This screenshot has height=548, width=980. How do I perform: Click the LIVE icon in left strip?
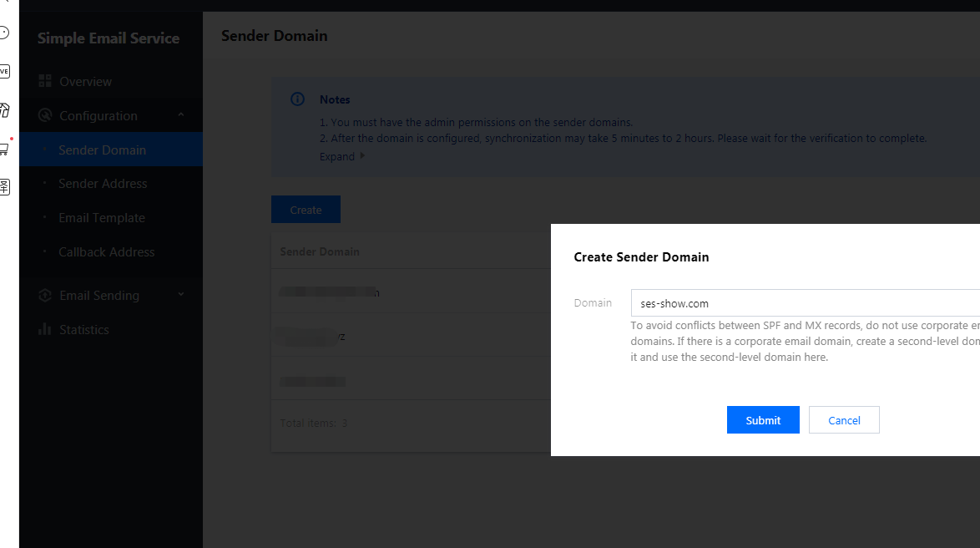(x=4, y=71)
